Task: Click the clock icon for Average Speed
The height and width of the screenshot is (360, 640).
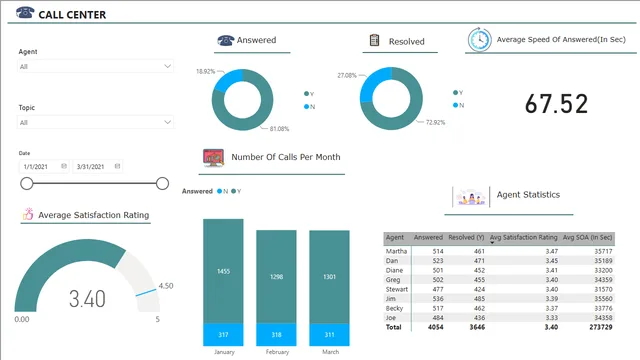Action: coord(479,40)
